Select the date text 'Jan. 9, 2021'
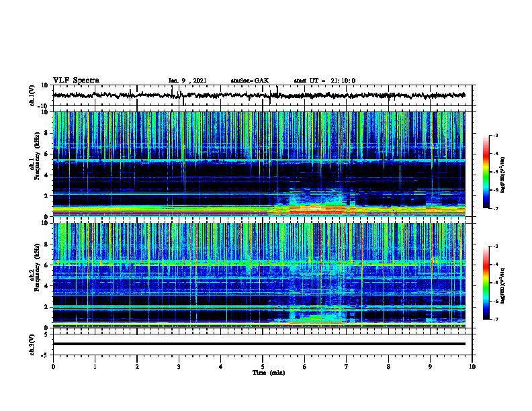 tap(187, 81)
